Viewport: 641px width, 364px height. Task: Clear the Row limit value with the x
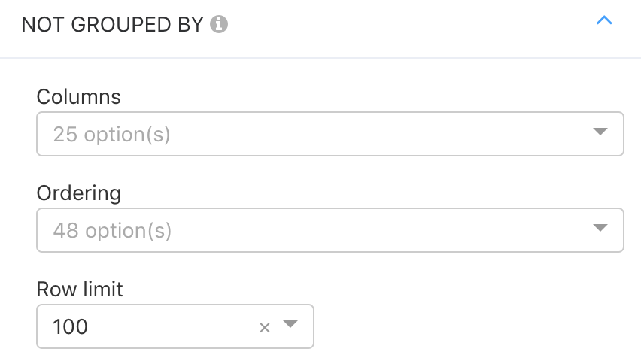[265, 327]
